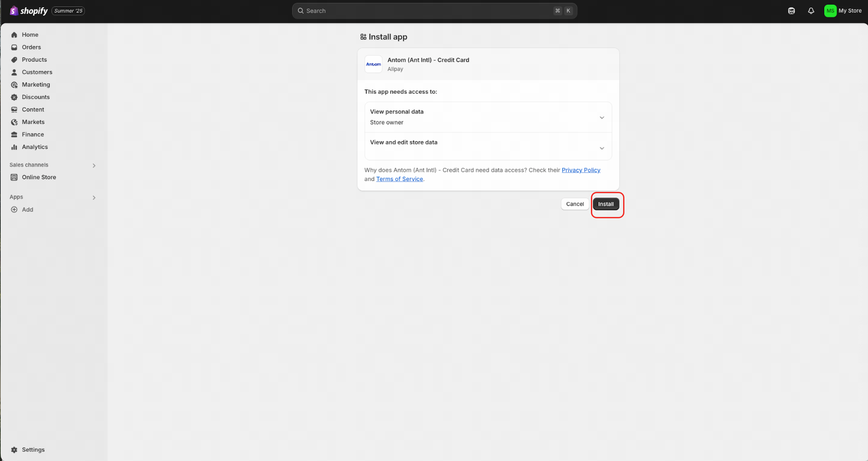Open the Discounts section
Screen dimensions: 868x461
[x=36, y=97]
